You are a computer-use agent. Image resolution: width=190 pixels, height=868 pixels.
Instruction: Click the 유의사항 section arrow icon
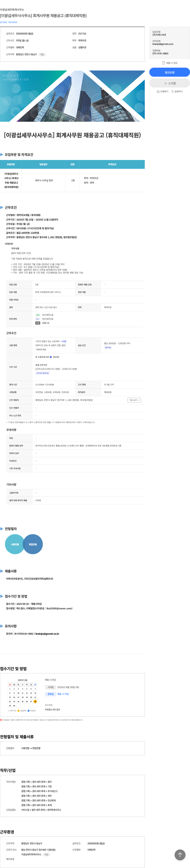pyautogui.click(x=2, y=626)
